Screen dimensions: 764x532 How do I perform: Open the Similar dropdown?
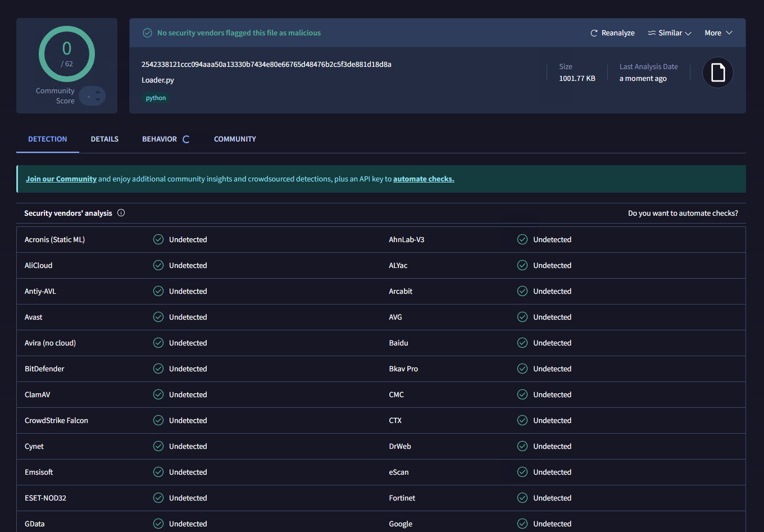click(670, 33)
